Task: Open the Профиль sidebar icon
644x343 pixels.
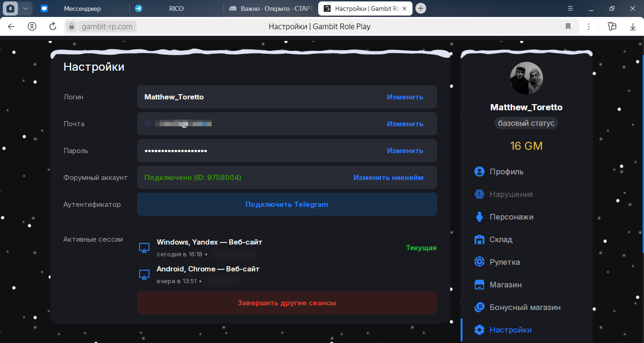Action: [x=479, y=171]
